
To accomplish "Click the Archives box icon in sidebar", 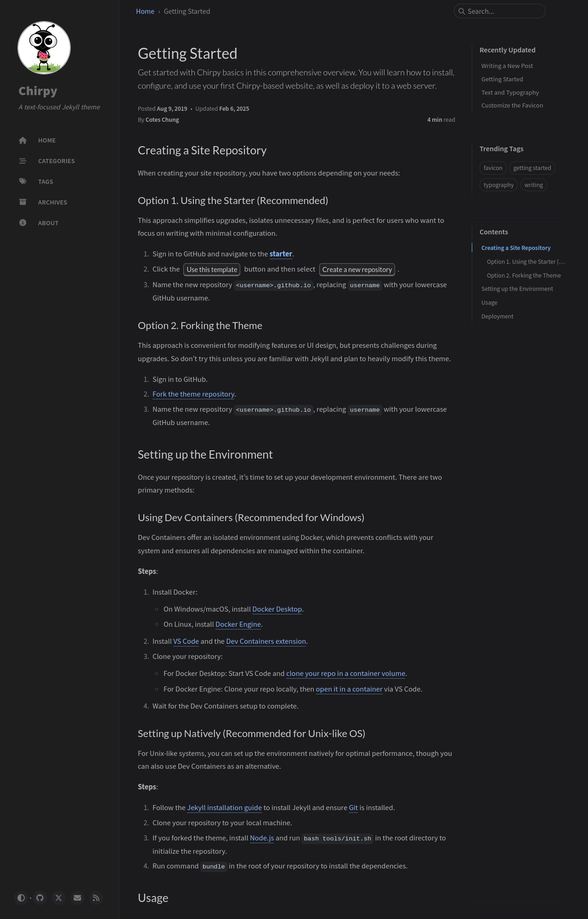I will click(23, 202).
